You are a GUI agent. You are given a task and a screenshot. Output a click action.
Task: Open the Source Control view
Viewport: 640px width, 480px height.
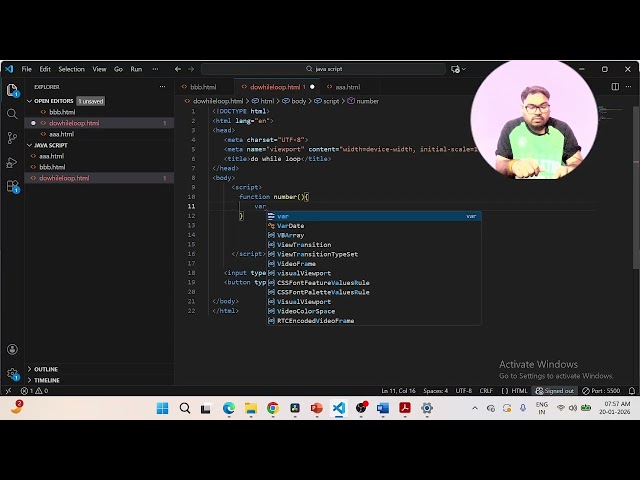tap(12, 138)
